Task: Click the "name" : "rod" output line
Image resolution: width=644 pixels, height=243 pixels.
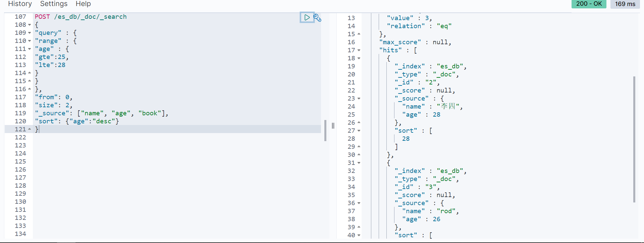Action: coord(430,211)
